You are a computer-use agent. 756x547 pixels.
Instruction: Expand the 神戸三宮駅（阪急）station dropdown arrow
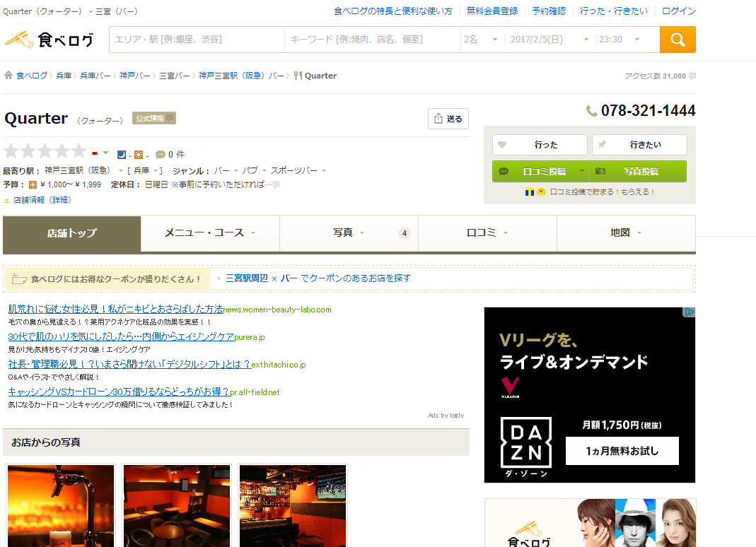pyautogui.click(x=121, y=170)
